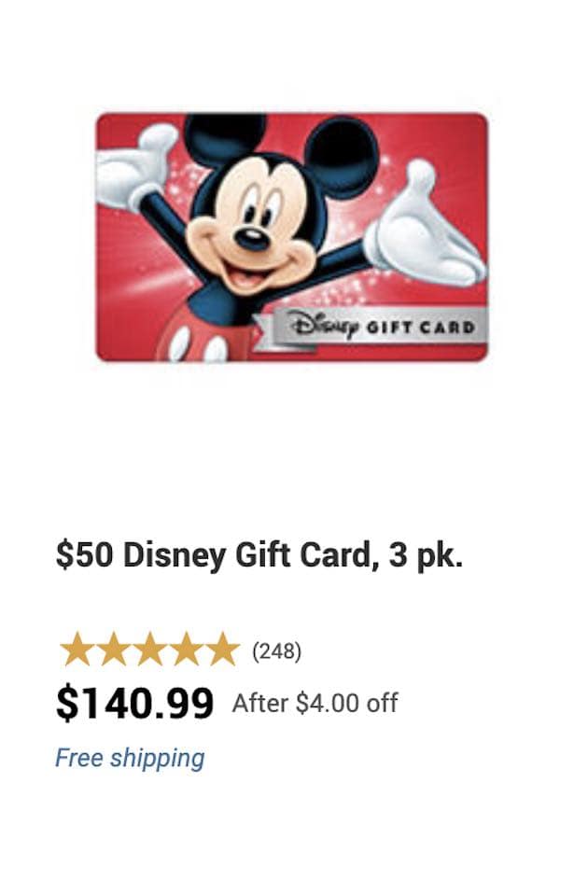The height and width of the screenshot is (881, 588).
Task: Select the second gold rating star
Action: (x=114, y=650)
